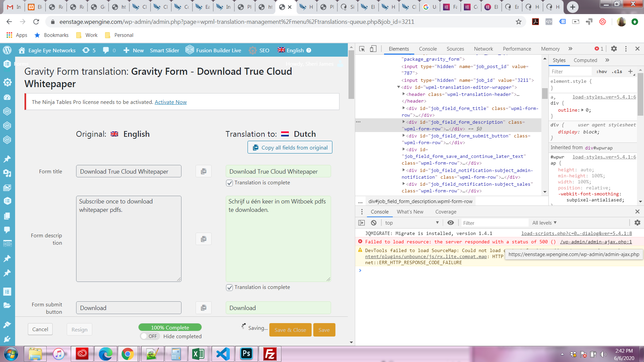Open console settings gear icon
Viewport: 644px width, 362px height.
tap(637, 223)
